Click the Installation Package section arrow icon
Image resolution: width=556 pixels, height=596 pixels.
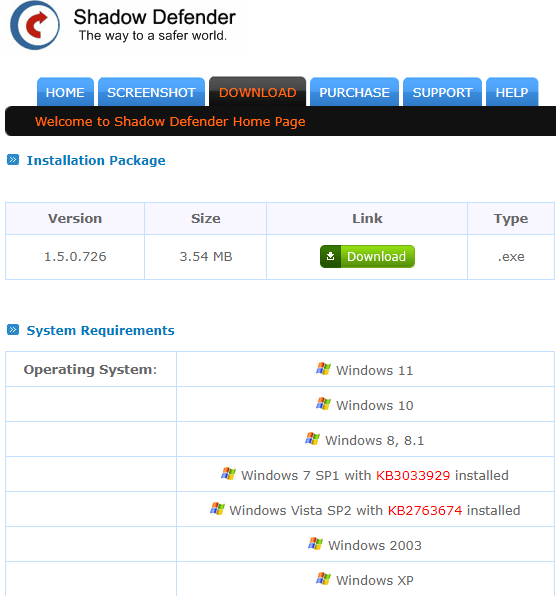coord(13,160)
